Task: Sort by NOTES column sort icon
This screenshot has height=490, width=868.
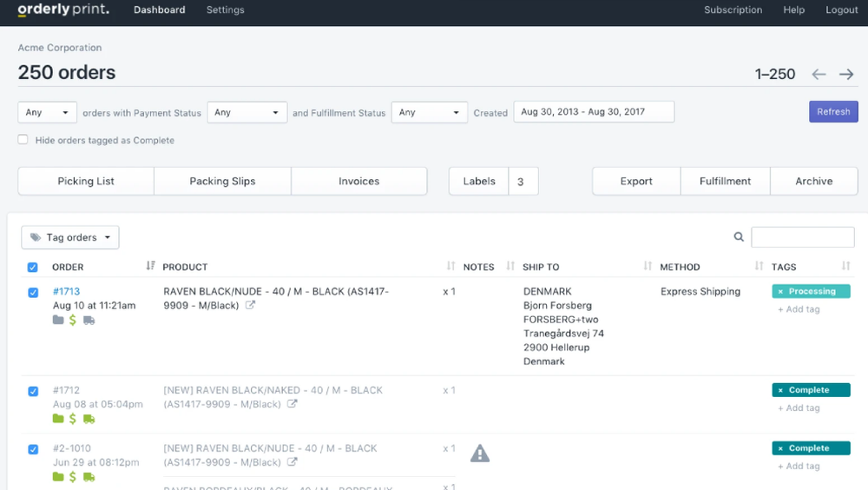Action: 510,266
